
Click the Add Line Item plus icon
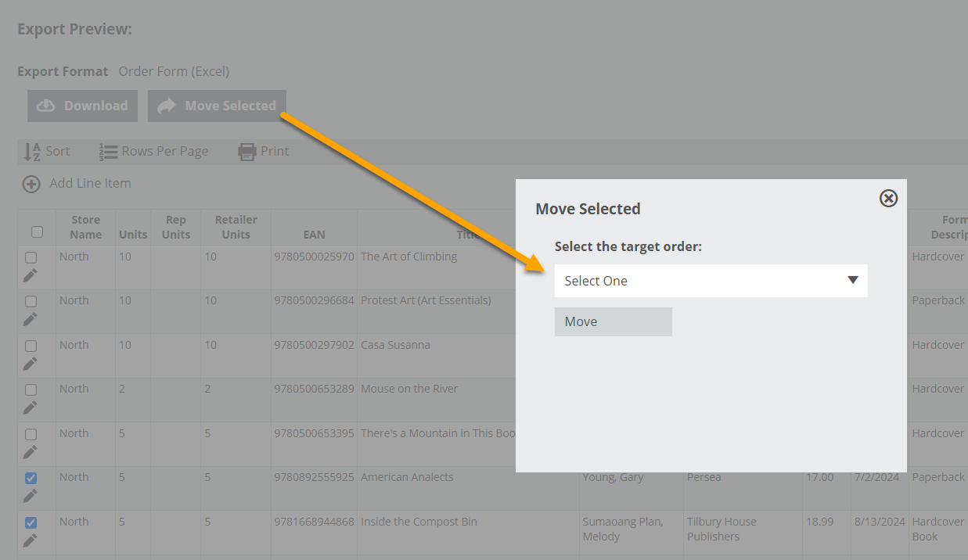click(x=31, y=184)
